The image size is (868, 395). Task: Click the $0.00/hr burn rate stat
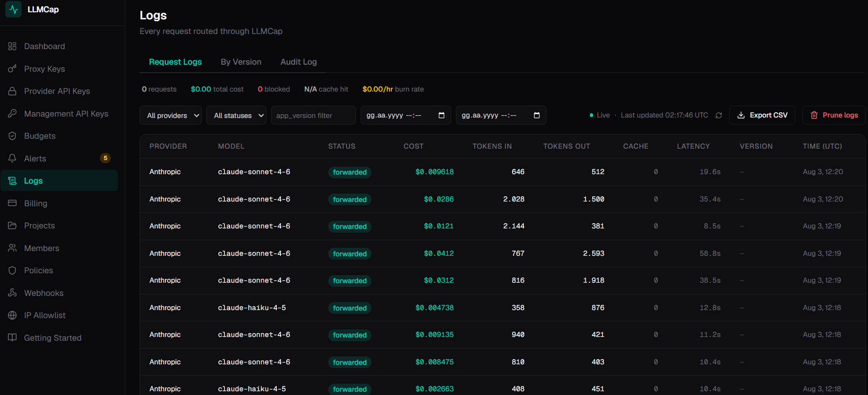point(393,89)
